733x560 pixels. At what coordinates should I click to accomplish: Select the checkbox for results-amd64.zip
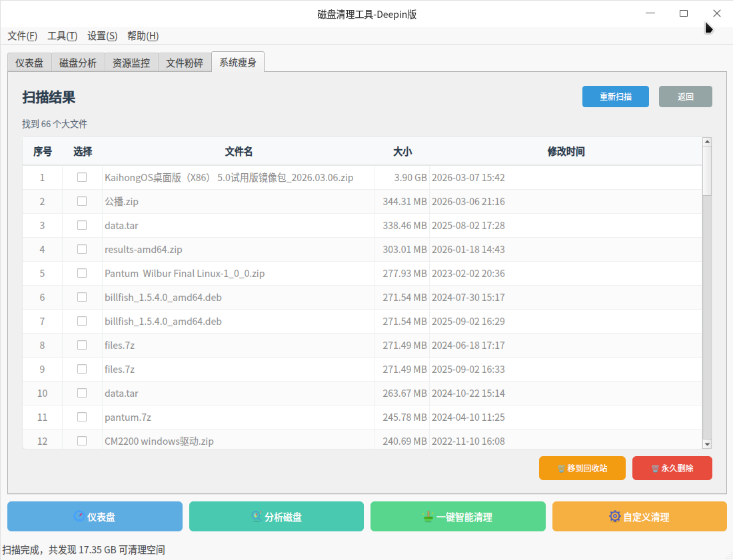82,249
